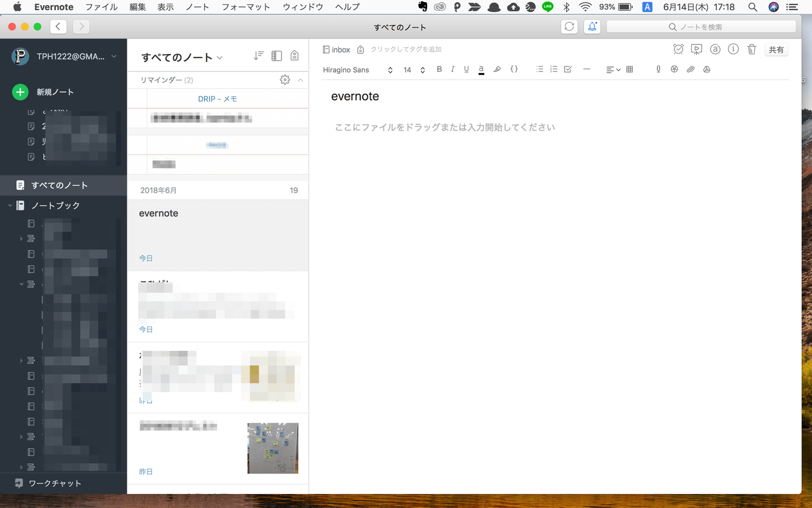Screen dimensions: 812x508
Task: Toggle bold formatting
Action: point(439,69)
